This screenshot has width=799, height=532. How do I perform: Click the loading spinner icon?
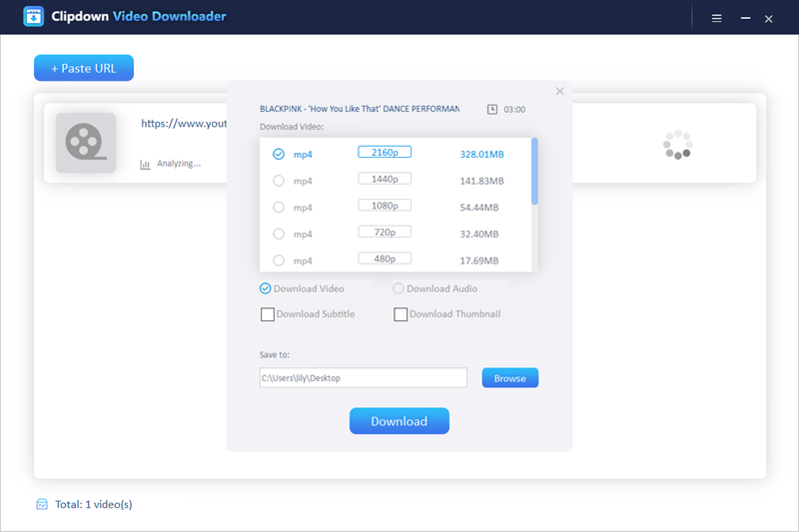[677, 144]
